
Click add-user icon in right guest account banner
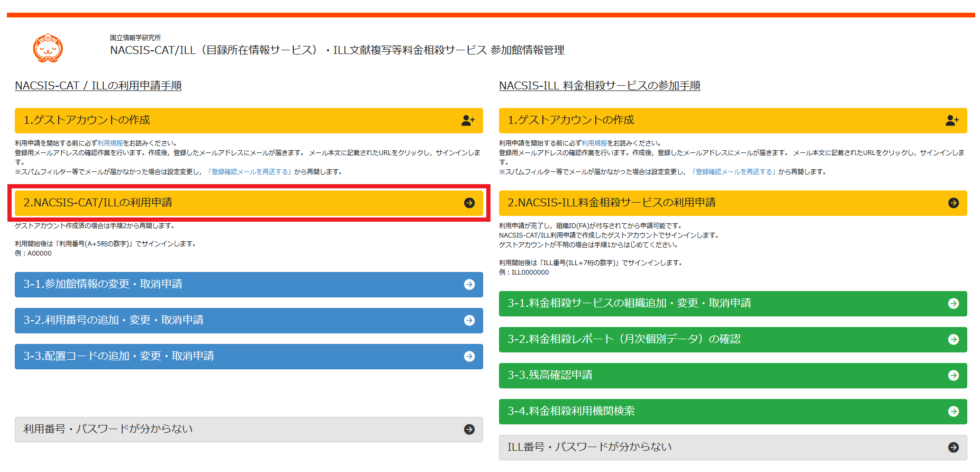(x=952, y=121)
